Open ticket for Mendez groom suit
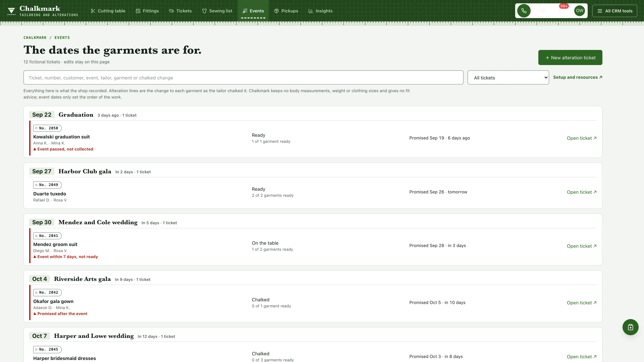Image resolution: width=644 pixels, height=362 pixels. [581, 246]
